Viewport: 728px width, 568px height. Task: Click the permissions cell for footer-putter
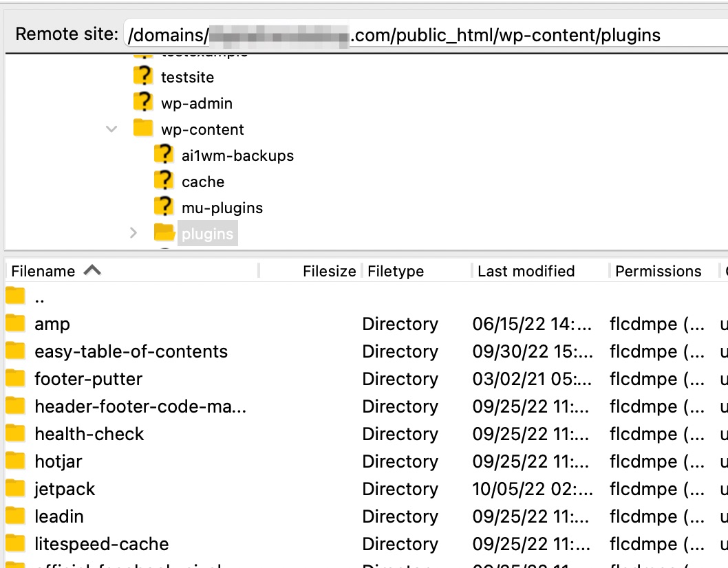point(657,379)
